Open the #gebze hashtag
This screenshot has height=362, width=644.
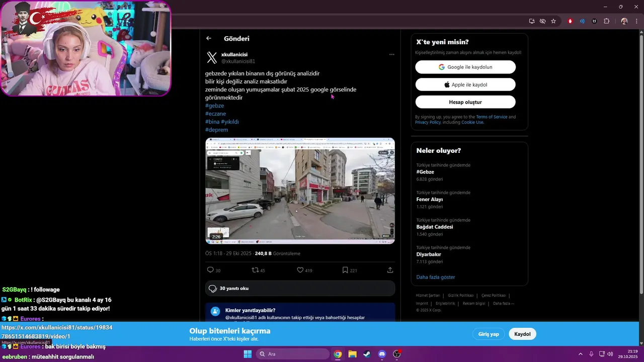click(214, 106)
